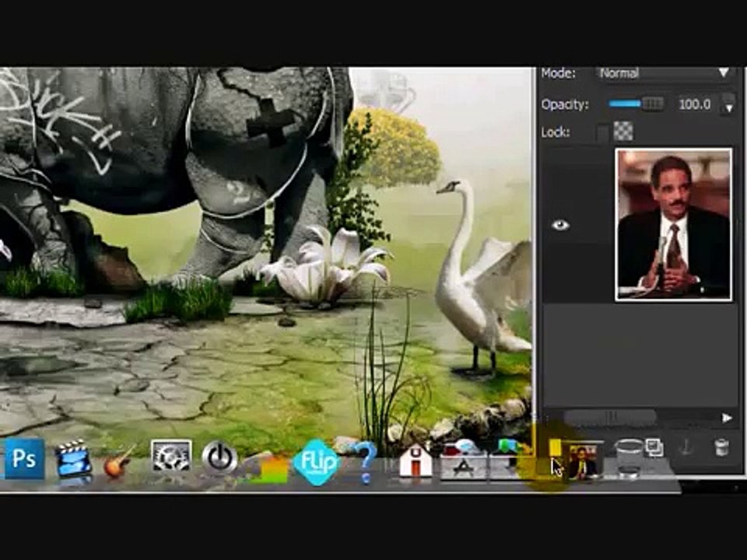Click the scrollbar right arrow in layers panel
Screen dimensions: 747x560
click(x=726, y=418)
